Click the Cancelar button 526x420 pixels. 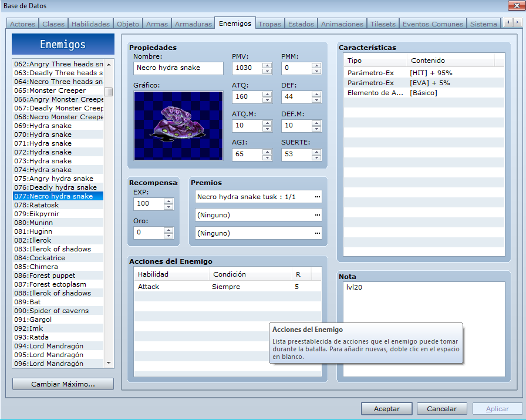tap(442, 409)
